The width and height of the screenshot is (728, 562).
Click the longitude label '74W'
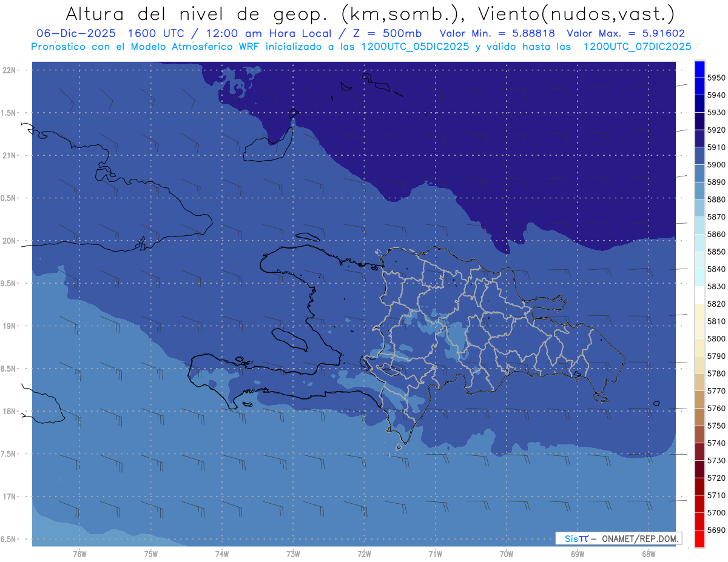coord(221,554)
